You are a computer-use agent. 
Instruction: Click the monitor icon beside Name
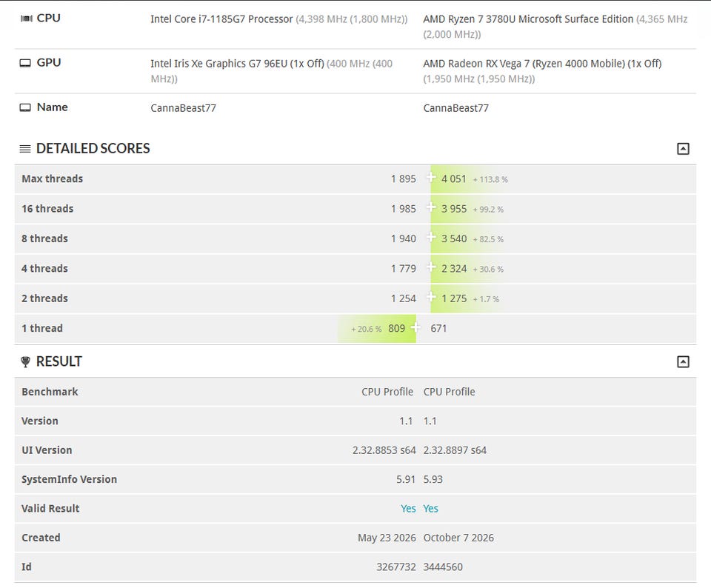[x=25, y=107]
